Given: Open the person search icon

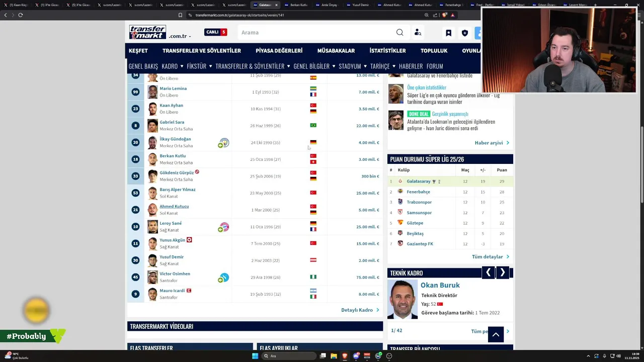Looking at the screenshot, I should tap(418, 32).
